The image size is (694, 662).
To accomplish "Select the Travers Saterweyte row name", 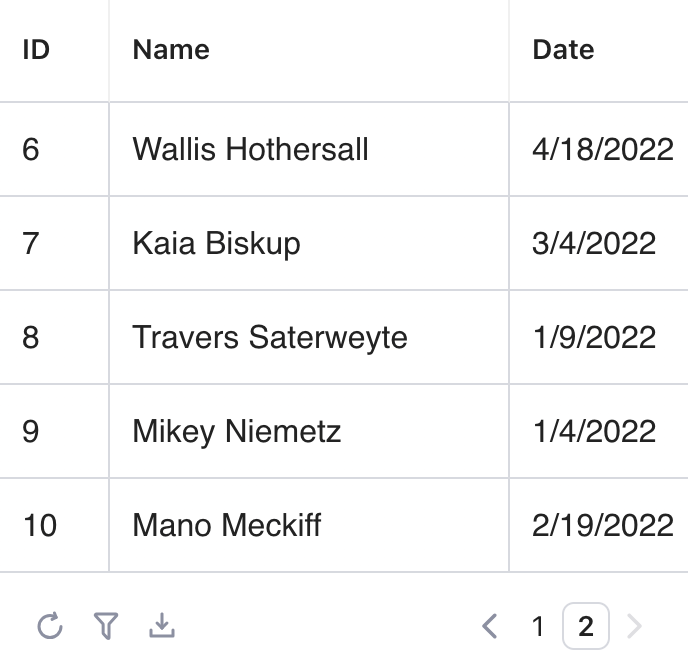I will tap(270, 337).
